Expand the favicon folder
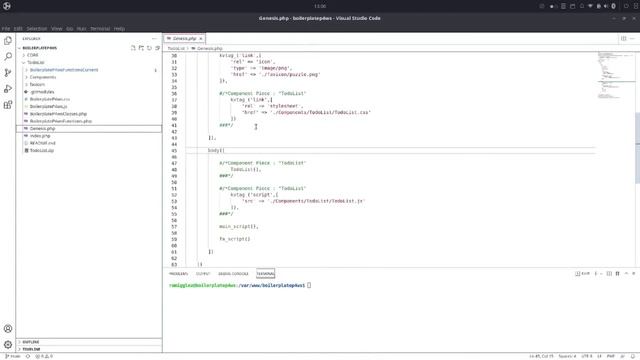Screen dimensions: 640x360 pos(37,84)
